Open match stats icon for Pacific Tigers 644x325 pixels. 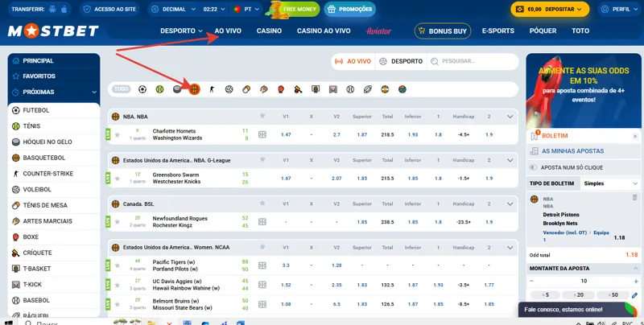coord(262,265)
